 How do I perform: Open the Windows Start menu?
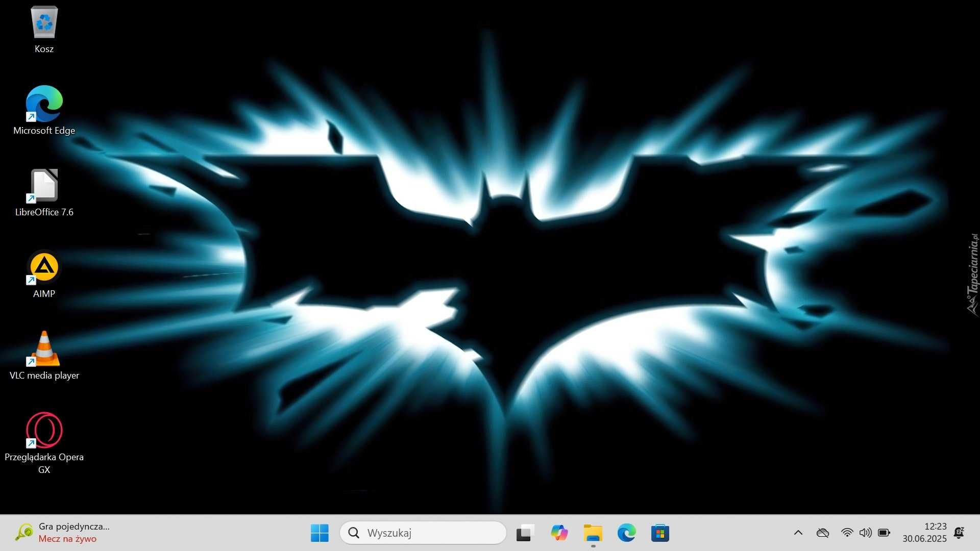point(320,533)
